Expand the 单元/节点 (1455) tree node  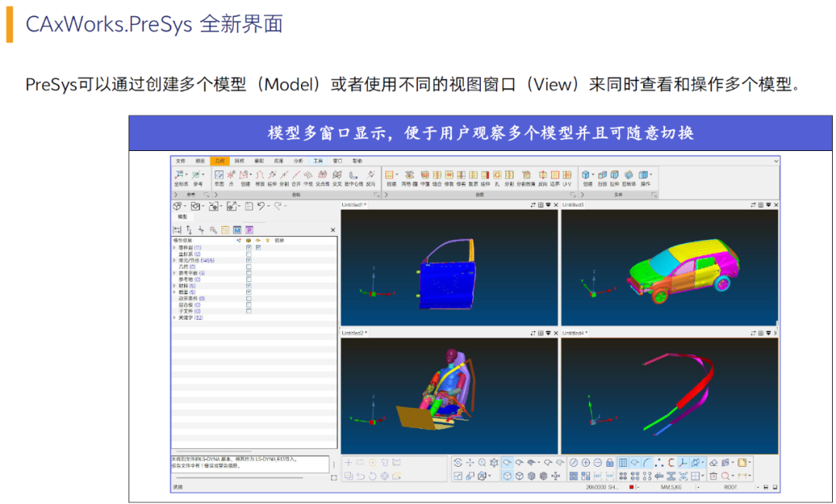click(174, 260)
